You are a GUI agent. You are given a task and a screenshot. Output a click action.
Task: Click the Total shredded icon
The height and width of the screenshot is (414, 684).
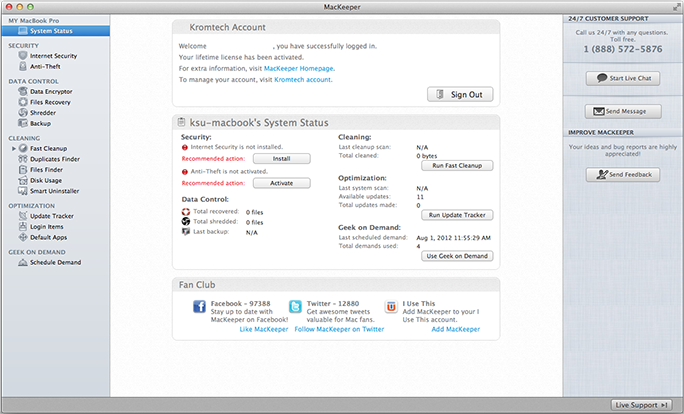pyautogui.click(x=186, y=222)
